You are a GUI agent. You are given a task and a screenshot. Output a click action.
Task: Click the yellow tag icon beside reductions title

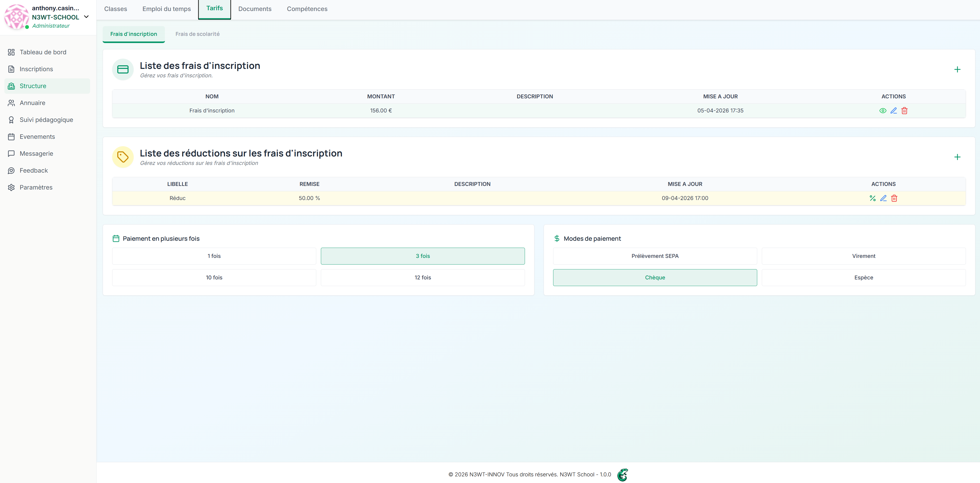pos(123,157)
